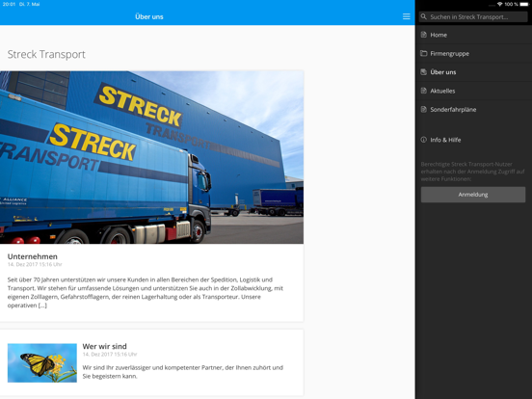Screen dimensions: 532x399
Task: Tap the battery status icon
Action: click(x=524, y=4)
